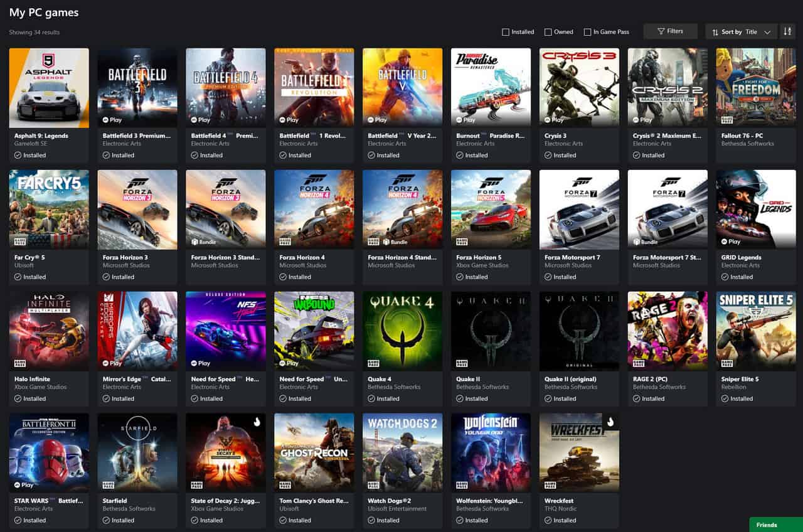Click EA Play badge on Need for Speed Heat cover
Image resolution: width=803 pixels, height=532 pixels.
[x=201, y=363]
